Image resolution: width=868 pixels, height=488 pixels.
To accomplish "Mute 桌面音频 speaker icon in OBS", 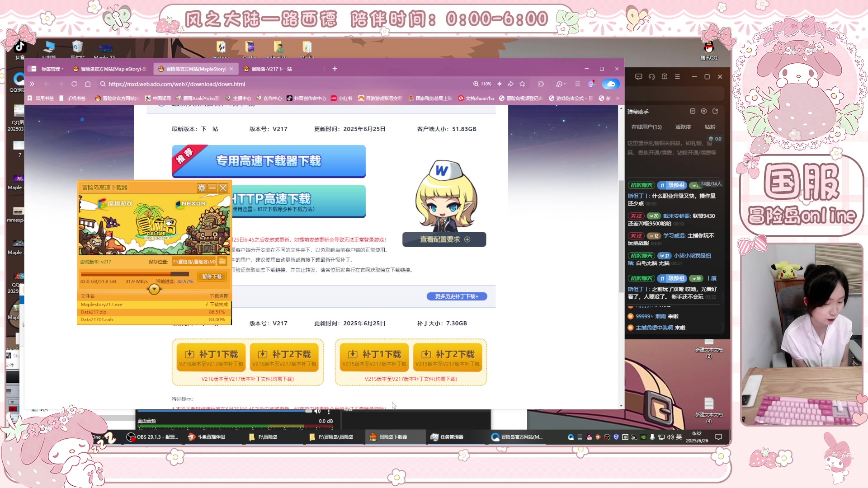I will pyautogui.click(x=317, y=411).
